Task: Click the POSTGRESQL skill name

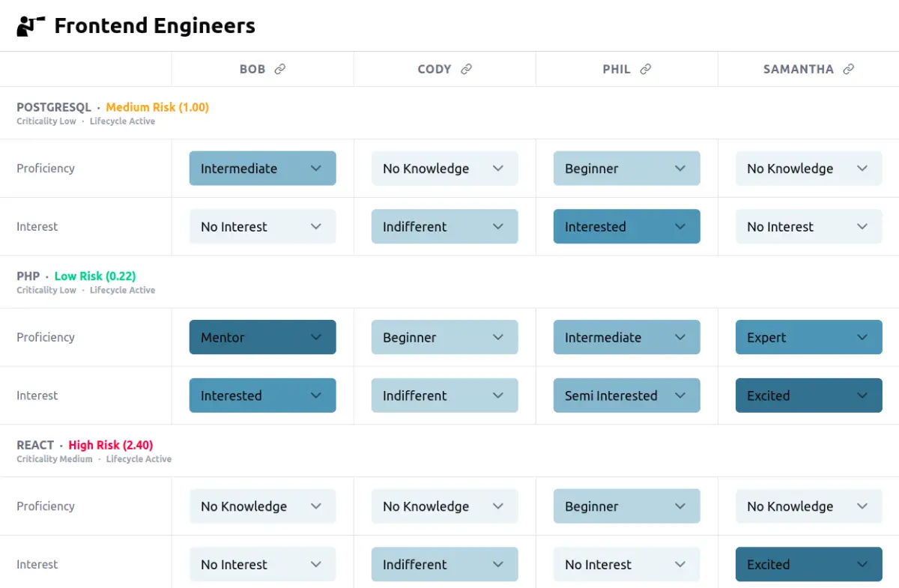Action: coord(53,107)
